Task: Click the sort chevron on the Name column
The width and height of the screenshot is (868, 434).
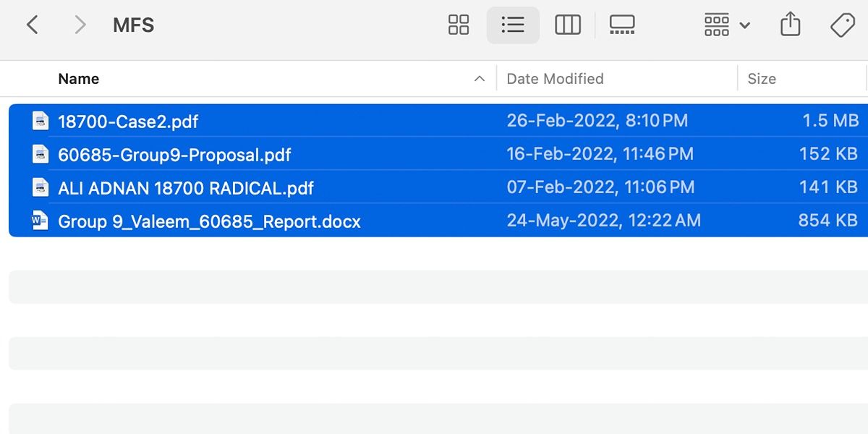Action: pyautogui.click(x=480, y=78)
